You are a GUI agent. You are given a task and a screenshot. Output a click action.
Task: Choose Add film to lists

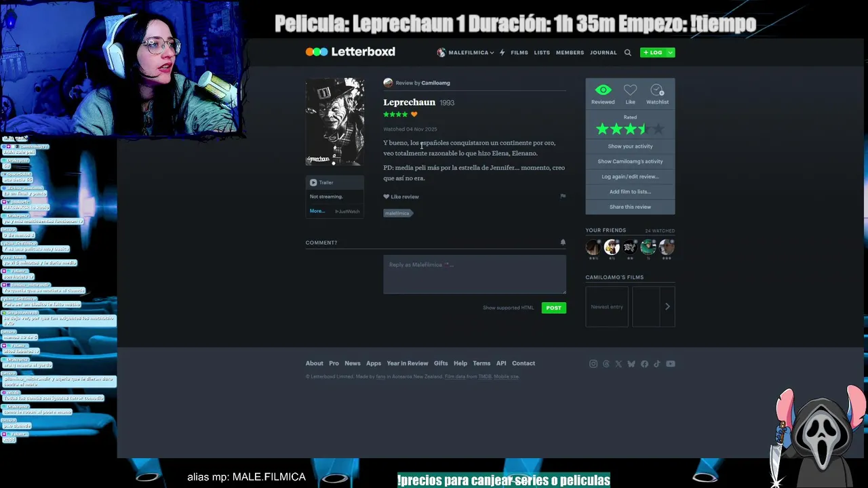pos(630,192)
